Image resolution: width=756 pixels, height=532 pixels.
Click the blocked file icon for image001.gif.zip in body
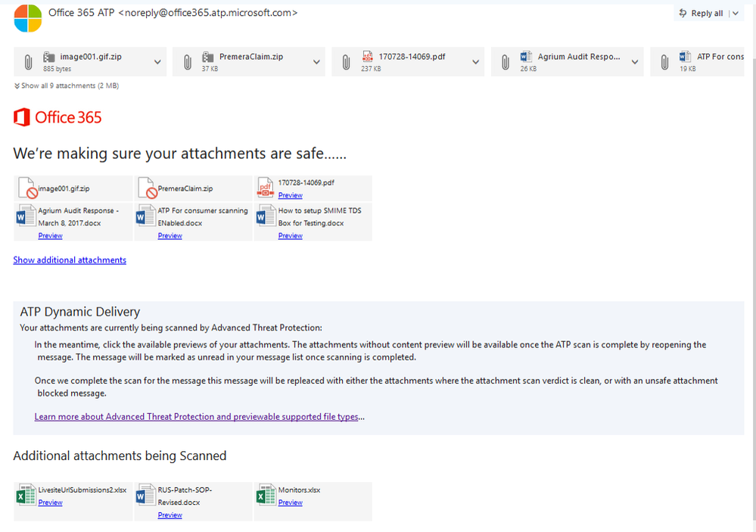pyautogui.click(x=27, y=188)
